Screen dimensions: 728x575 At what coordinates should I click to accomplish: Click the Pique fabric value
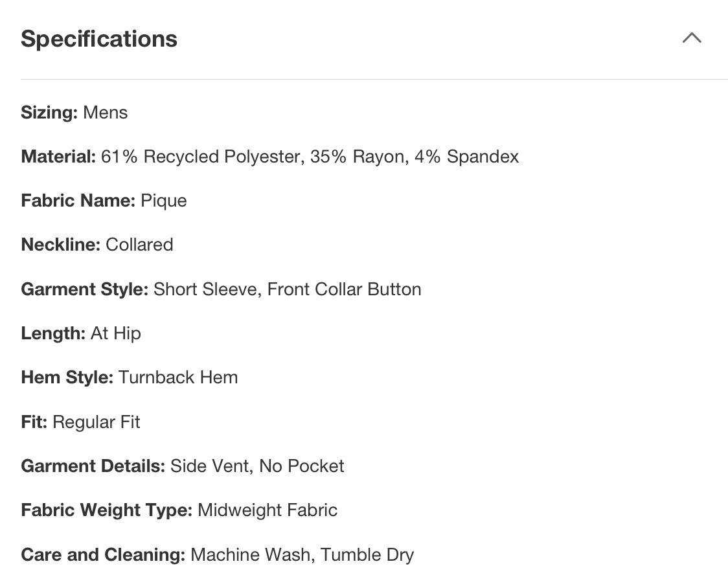164,201
